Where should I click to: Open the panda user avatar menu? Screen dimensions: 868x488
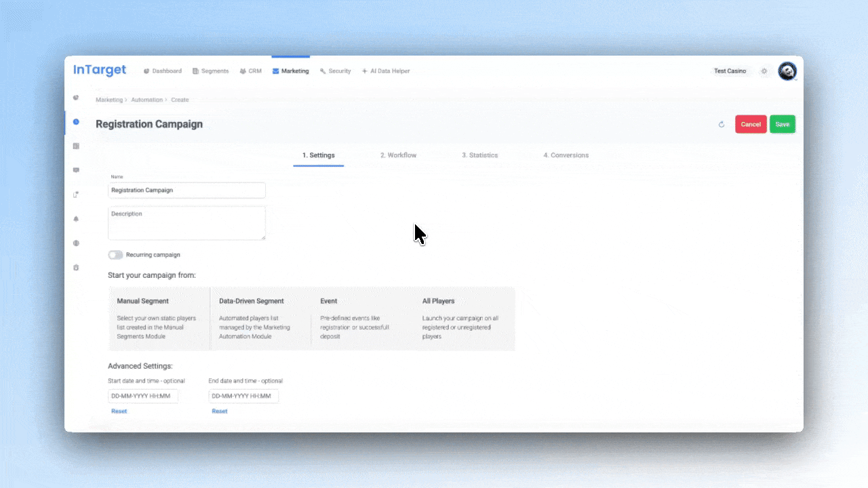click(787, 71)
